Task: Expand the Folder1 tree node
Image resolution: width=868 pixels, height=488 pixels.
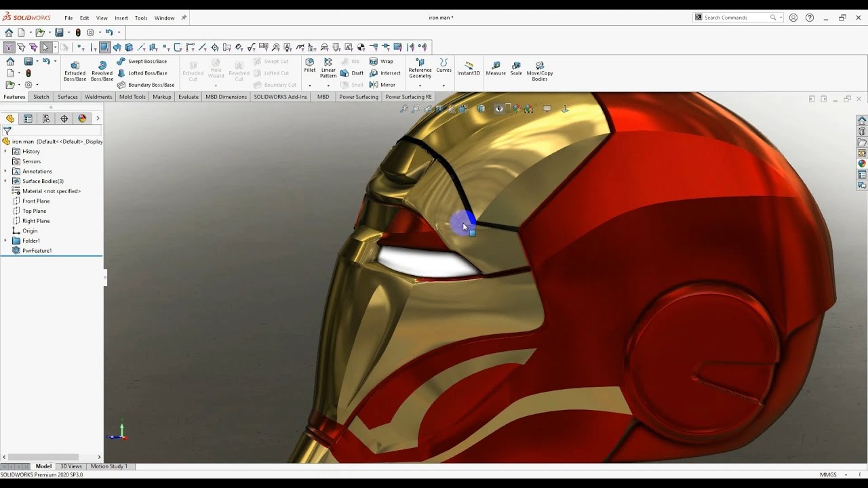Action: click(x=5, y=241)
